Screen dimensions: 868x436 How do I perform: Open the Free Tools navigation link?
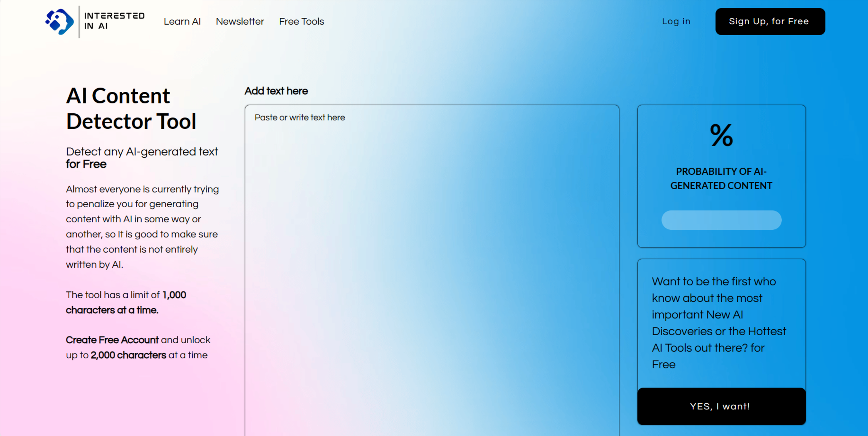(x=301, y=21)
